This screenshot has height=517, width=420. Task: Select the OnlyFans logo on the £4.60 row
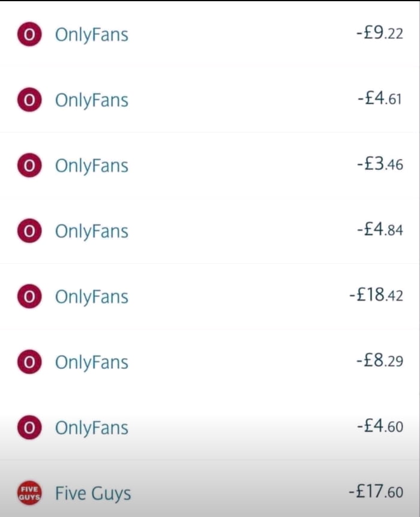(x=29, y=428)
